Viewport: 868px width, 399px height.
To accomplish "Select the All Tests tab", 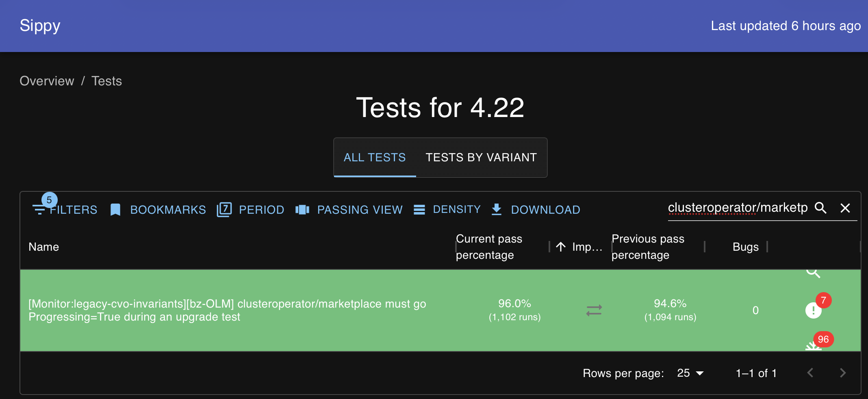I will point(375,158).
